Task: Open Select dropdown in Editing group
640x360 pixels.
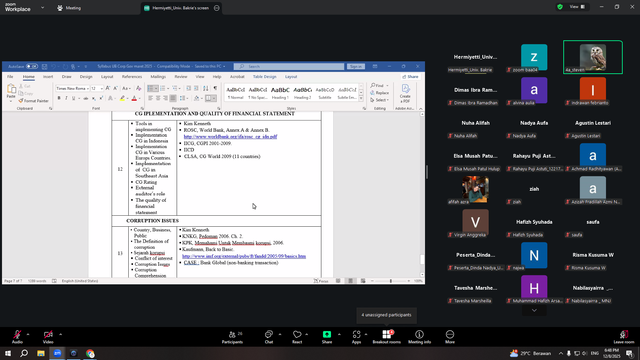Action: pos(380,100)
